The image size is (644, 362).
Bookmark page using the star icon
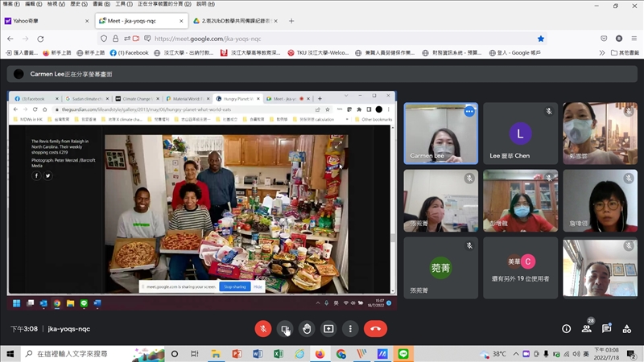pyautogui.click(x=541, y=38)
